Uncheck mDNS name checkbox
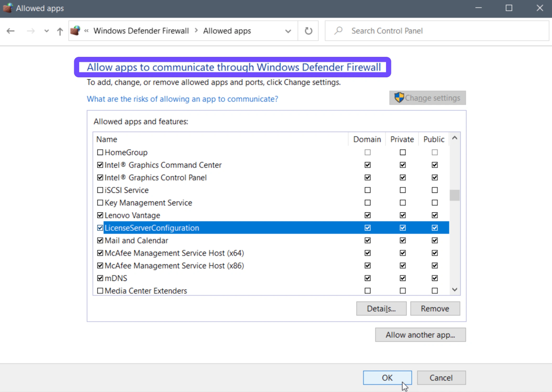 coord(100,278)
